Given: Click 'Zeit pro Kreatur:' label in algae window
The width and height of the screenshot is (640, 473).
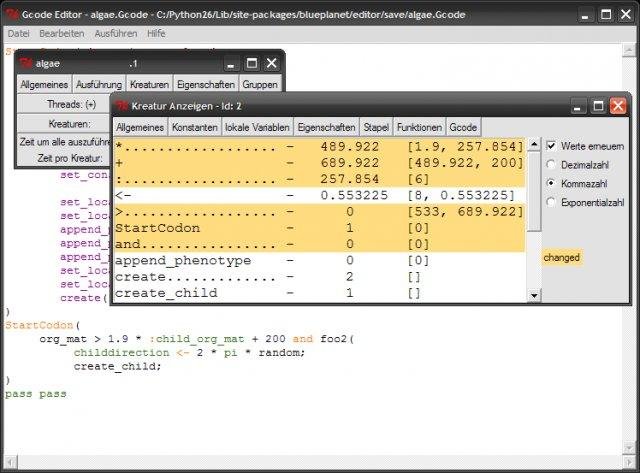Looking at the screenshot, I should (x=69, y=158).
